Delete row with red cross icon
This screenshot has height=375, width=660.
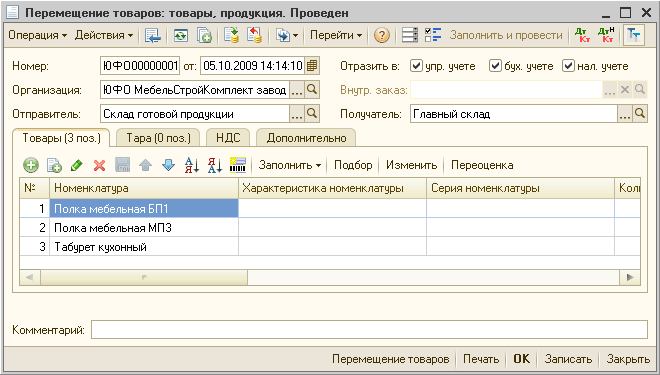point(99,165)
